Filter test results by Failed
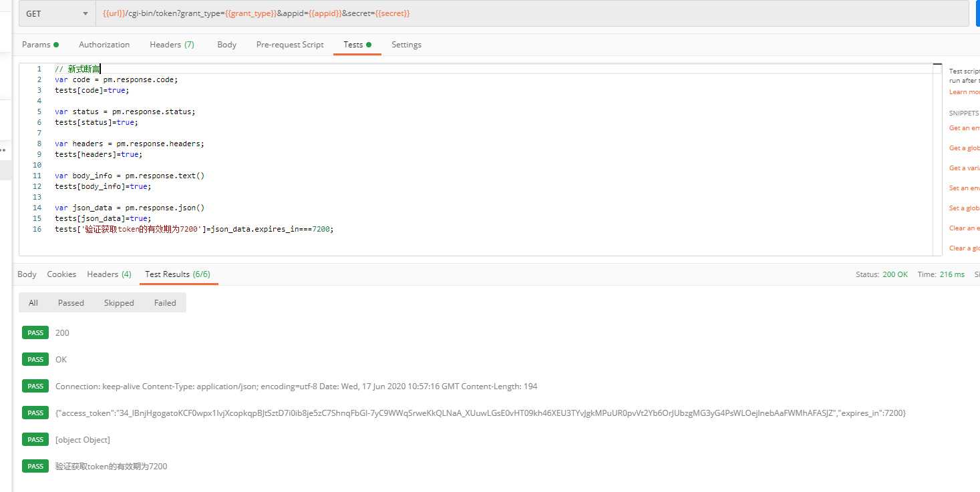 point(165,303)
